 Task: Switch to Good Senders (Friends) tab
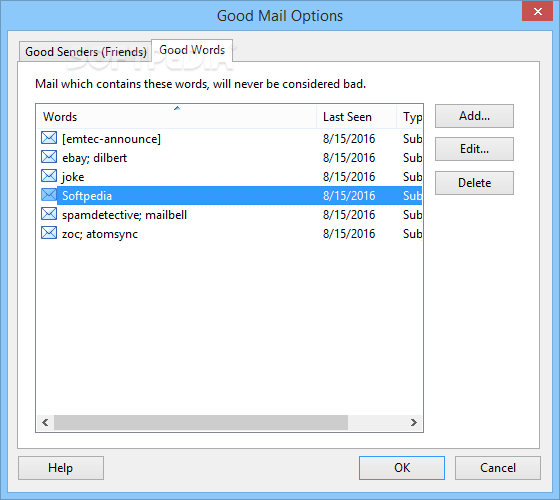[x=86, y=52]
